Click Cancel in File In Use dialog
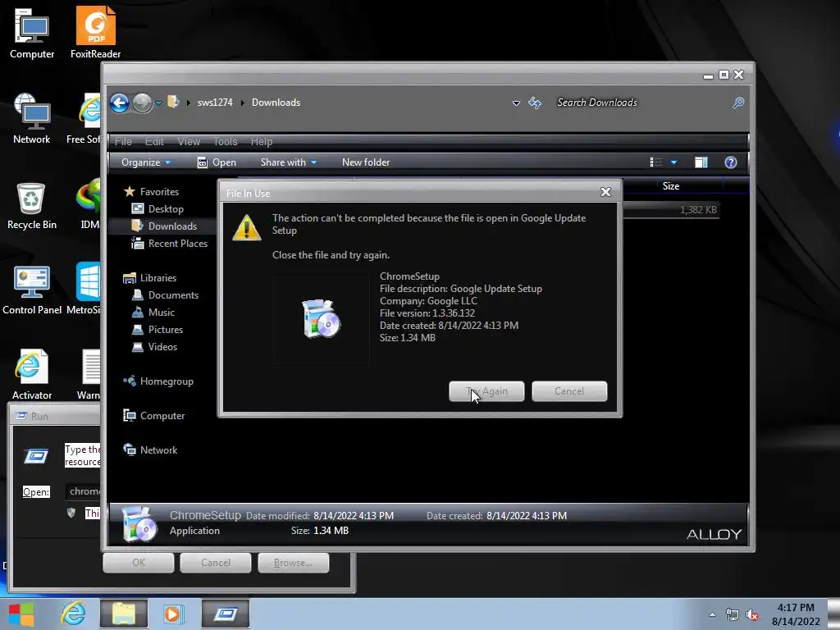 [569, 391]
